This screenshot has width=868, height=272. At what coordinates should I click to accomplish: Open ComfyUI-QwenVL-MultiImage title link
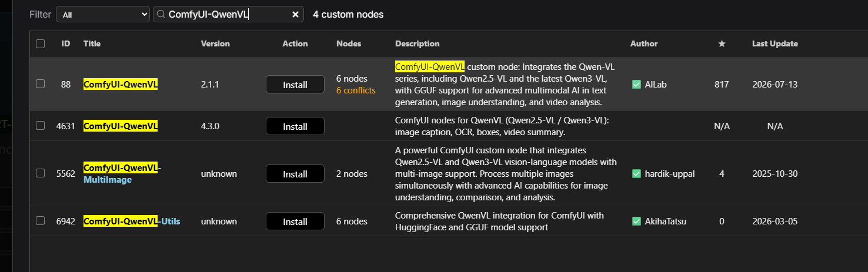point(122,174)
